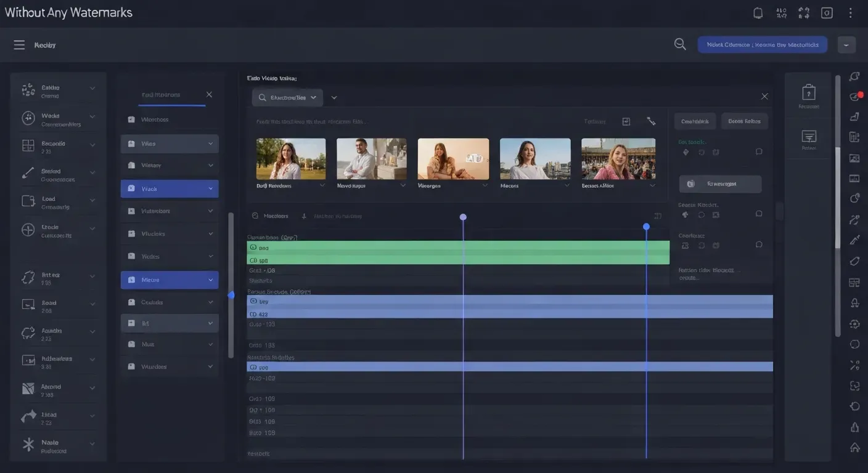Click the second button above the tools list

pyautogui.click(x=744, y=121)
